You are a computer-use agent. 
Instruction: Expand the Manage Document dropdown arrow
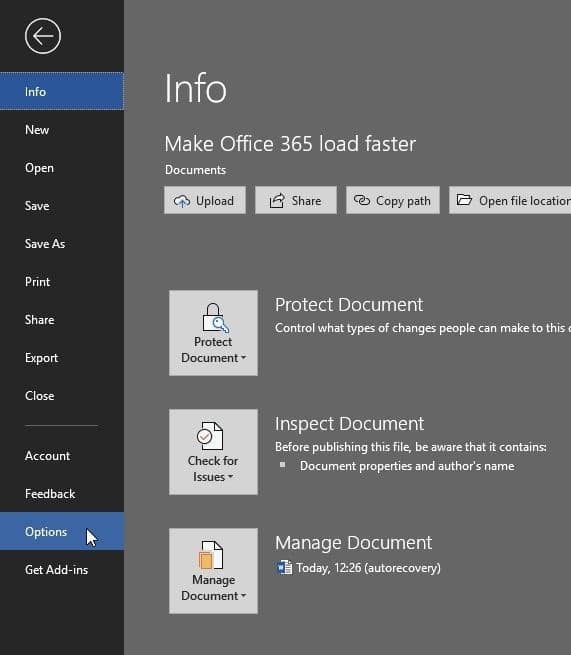[x=244, y=596]
